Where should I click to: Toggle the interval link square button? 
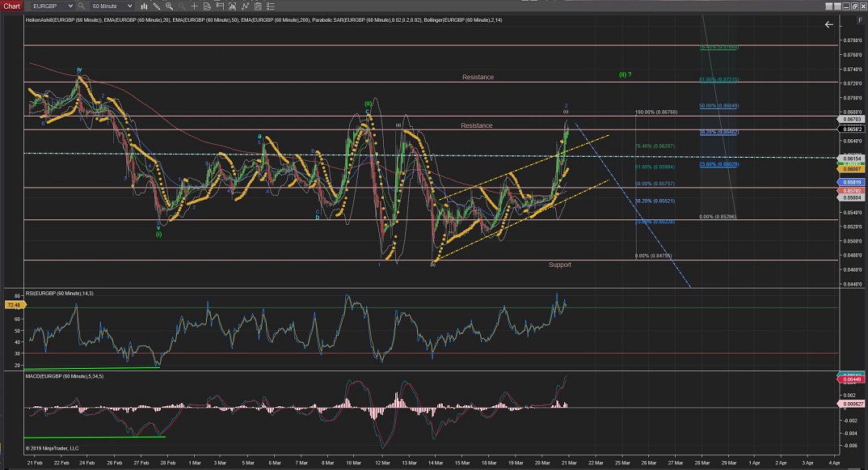click(x=837, y=6)
